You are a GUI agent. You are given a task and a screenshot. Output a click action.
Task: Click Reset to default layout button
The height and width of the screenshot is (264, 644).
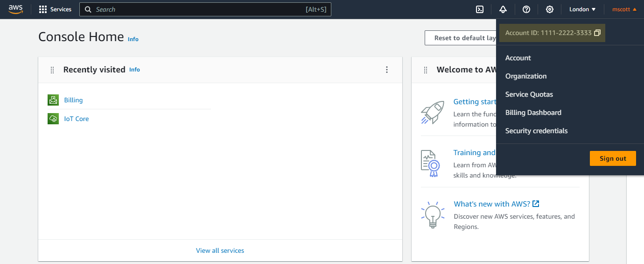click(461, 38)
